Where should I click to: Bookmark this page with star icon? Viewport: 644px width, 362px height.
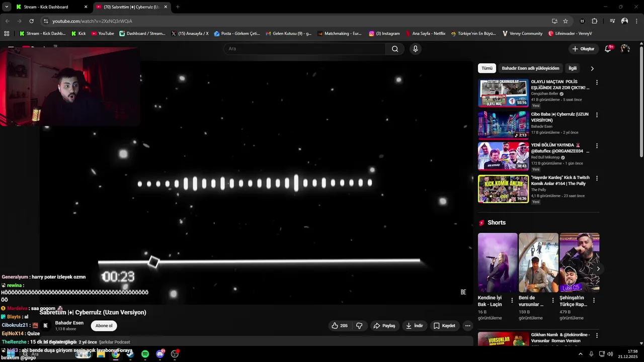(x=566, y=21)
